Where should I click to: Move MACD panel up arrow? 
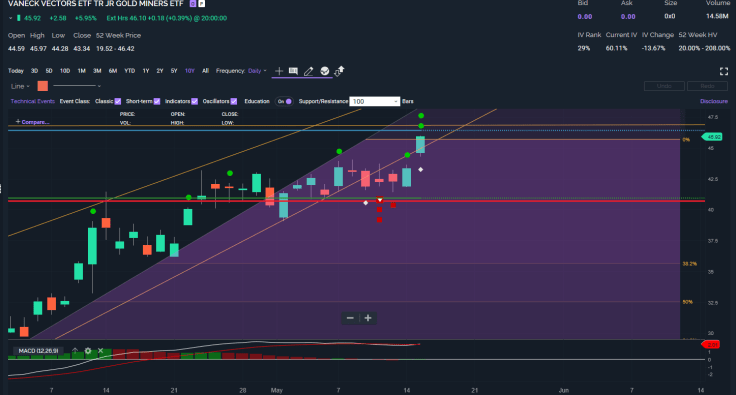pos(75,350)
